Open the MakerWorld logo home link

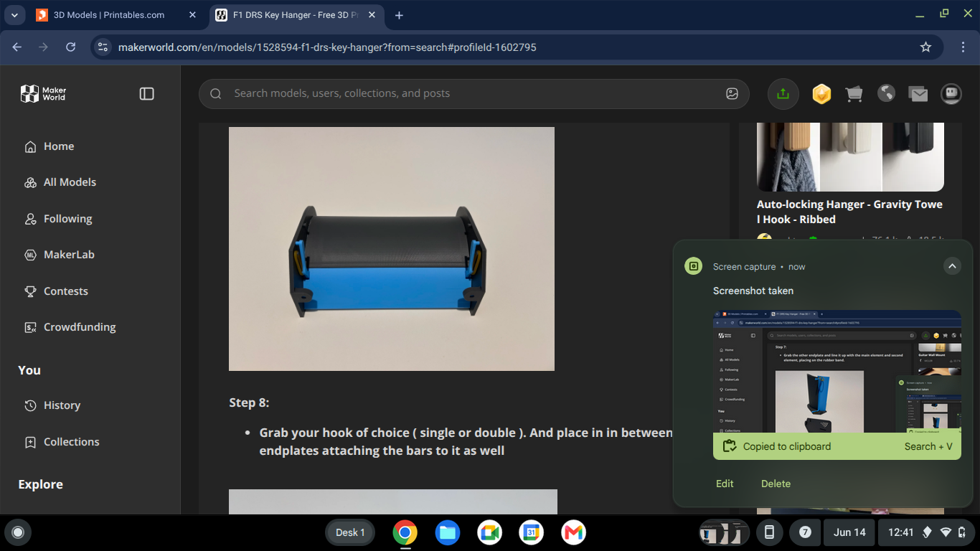tap(43, 94)
